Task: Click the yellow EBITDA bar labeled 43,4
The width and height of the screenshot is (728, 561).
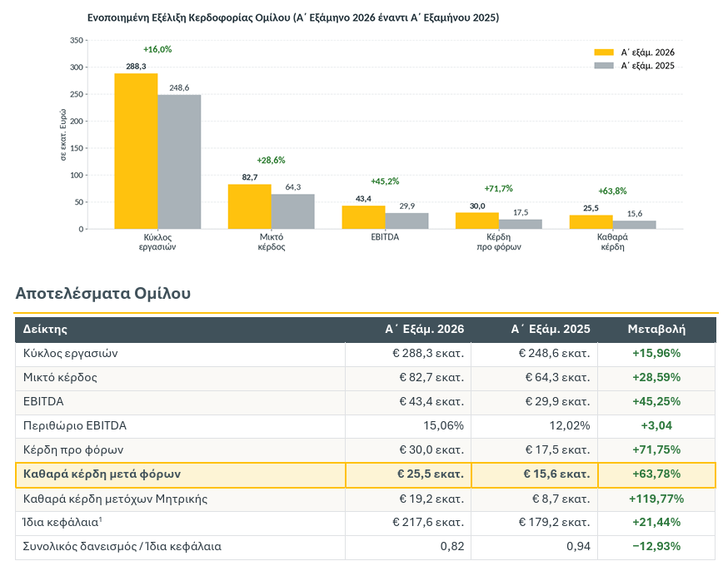Action: (x=363, y=217)
